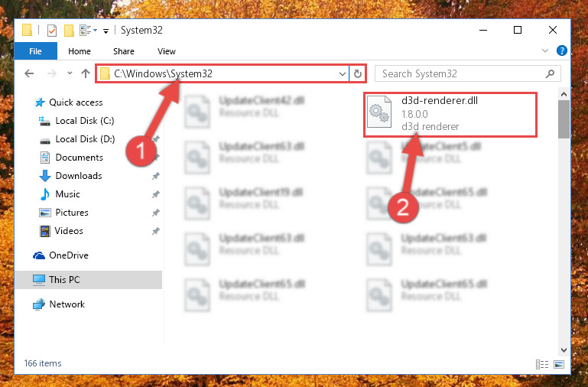
Task: Switch to large thumbnails view icon
Action: [x=559, y=364]
